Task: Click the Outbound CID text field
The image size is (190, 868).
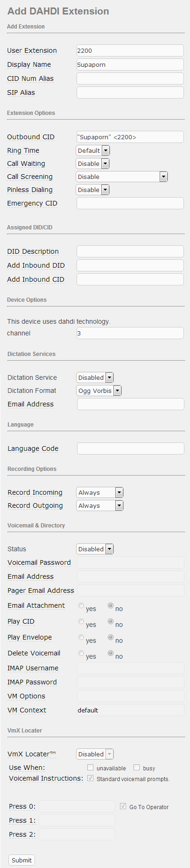Action: click(x=130, y=137)
